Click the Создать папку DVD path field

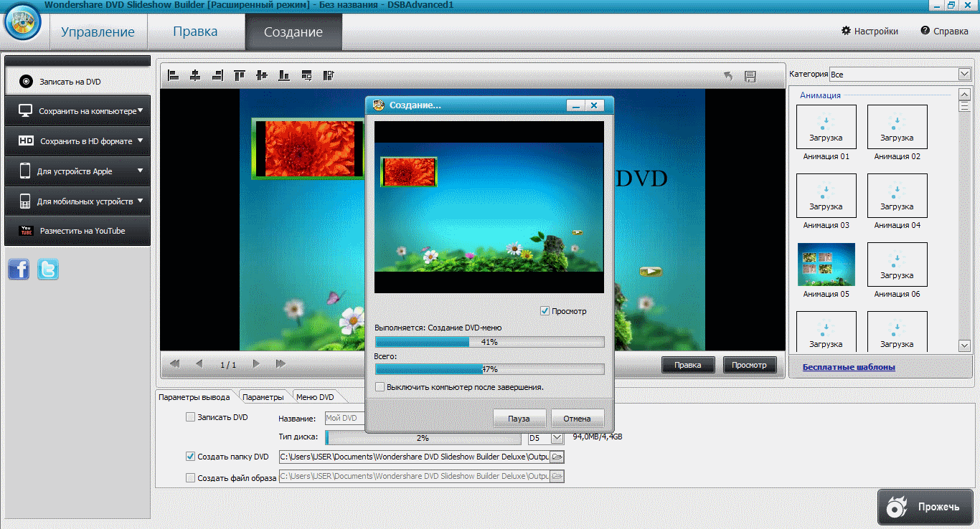(x=414, y=457)
